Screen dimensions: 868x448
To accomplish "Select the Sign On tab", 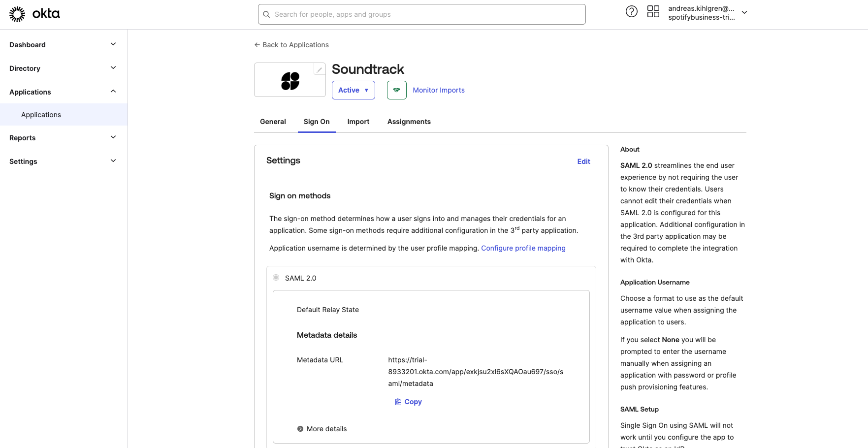I will click(317, 122).
